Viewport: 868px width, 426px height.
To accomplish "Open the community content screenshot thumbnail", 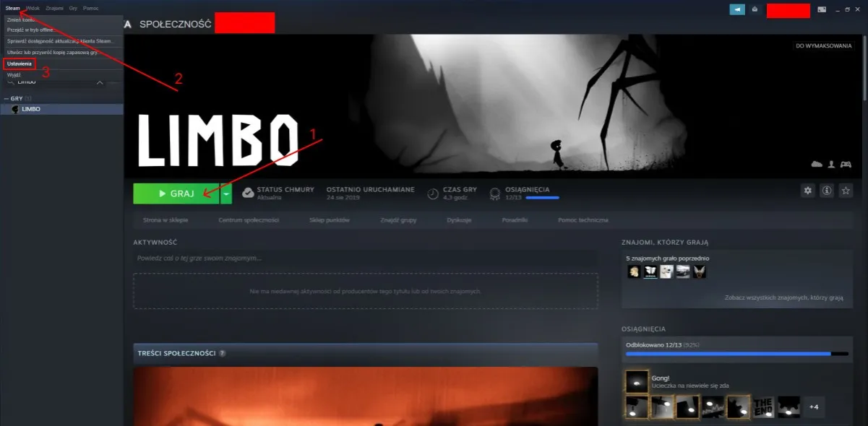I will click(365, 396).
